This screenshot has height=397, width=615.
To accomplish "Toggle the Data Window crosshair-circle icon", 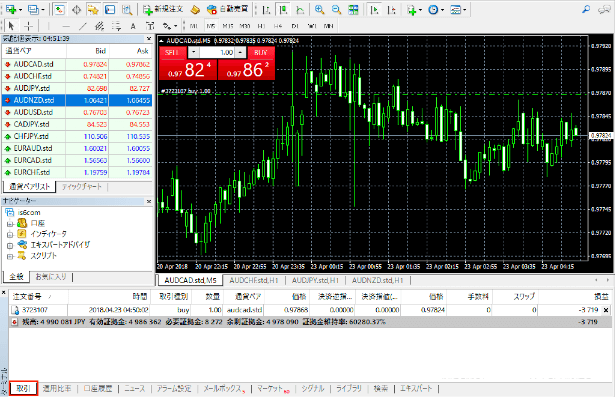I will pos(76,10).
